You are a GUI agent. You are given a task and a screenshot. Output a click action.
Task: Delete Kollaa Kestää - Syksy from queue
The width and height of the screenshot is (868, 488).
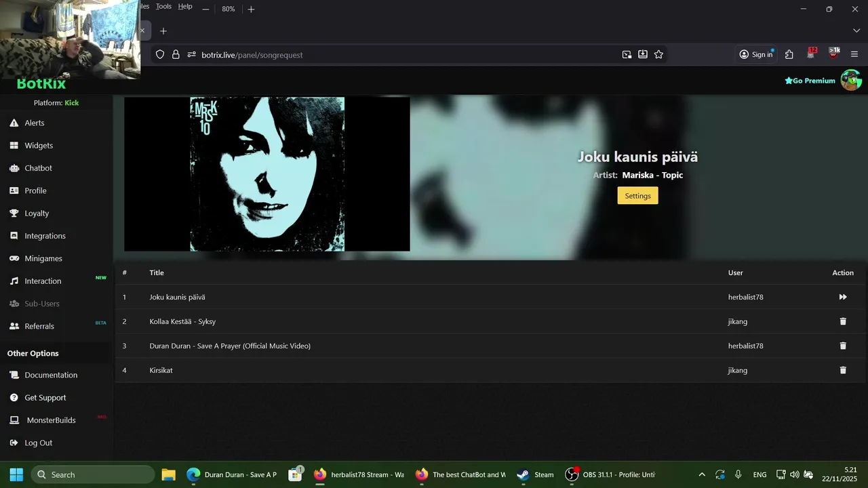point(843,321)
